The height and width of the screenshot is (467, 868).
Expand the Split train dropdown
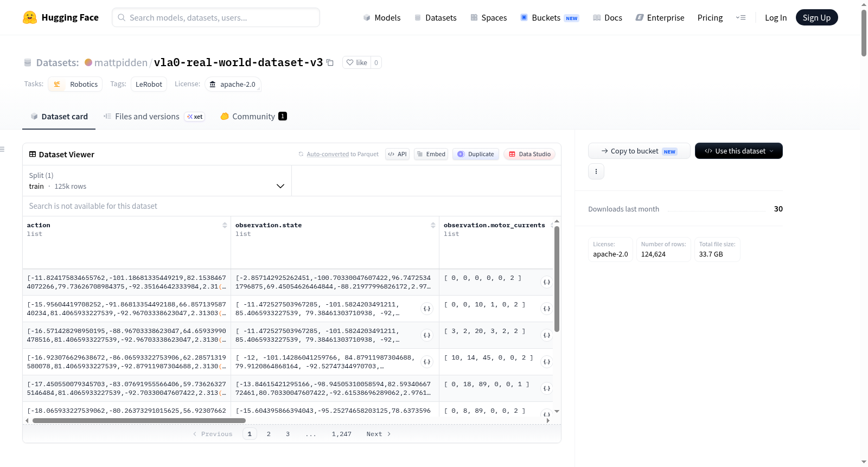[x=157, y=181]
